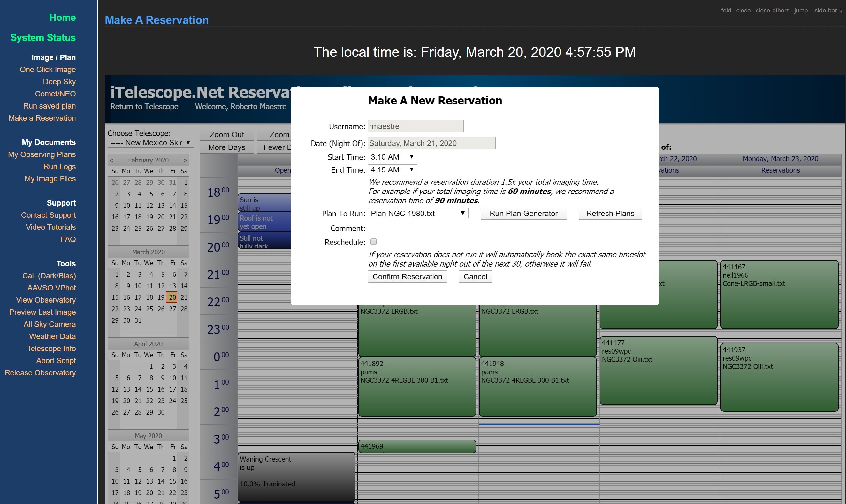Select March 31 in the calendar
The height and width of the screenshot is (504, 846).
[138, 320]
